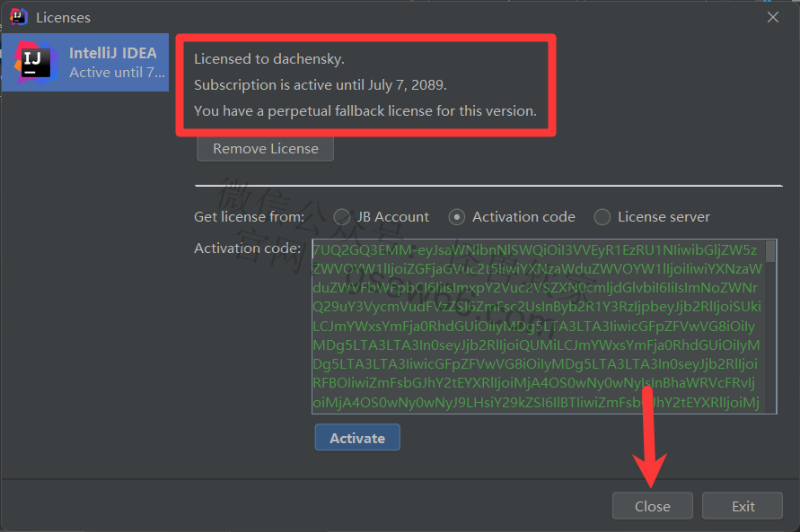Click the 'Licensed to dachensky.' text
This screenshot has height=532, width=800.
pyautogui.click(x=269, y=59)
